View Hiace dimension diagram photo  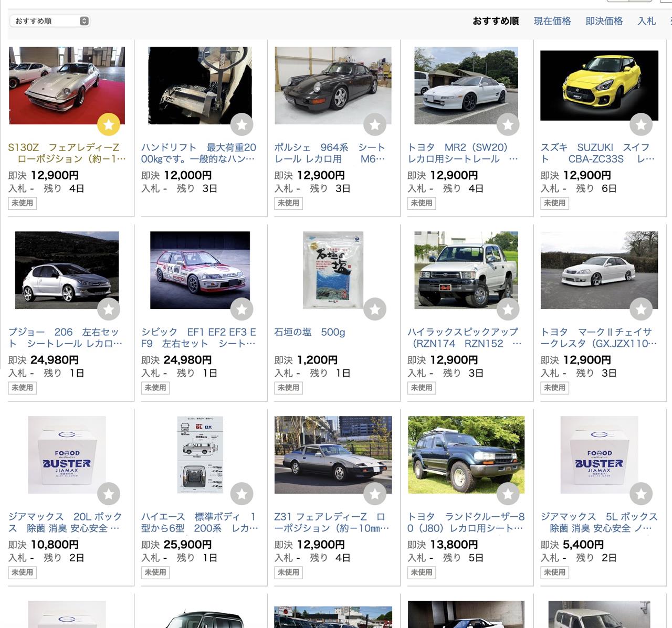(200, 455)
